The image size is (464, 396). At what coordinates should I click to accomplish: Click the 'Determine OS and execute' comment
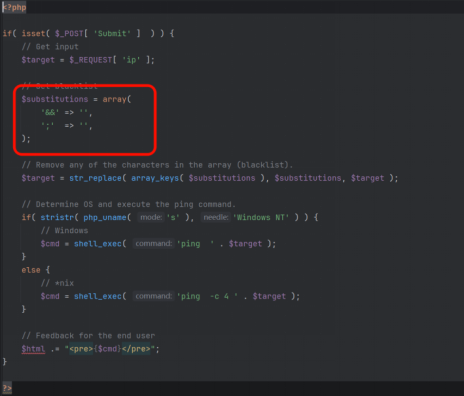coord(129,204)
